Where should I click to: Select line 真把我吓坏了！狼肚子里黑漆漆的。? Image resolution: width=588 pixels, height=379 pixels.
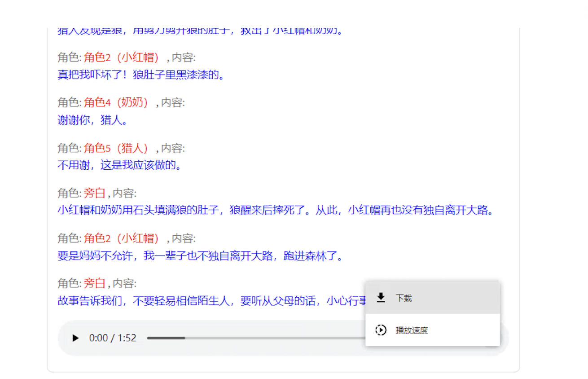pyautogui.click(x=141, y=75)
